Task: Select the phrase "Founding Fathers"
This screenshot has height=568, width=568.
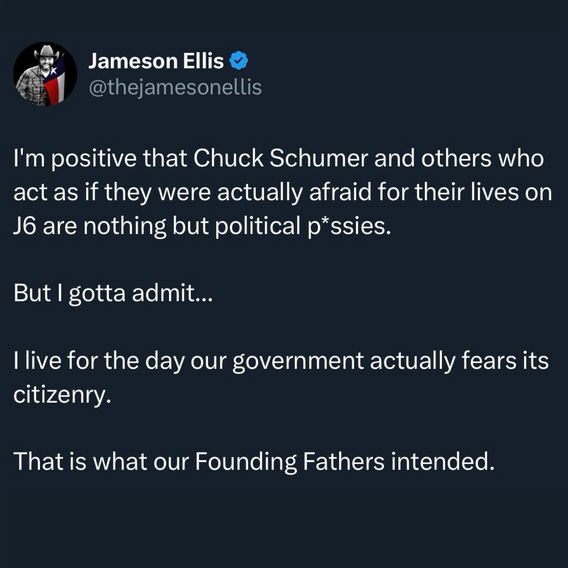Action: (x=290, y=462)
